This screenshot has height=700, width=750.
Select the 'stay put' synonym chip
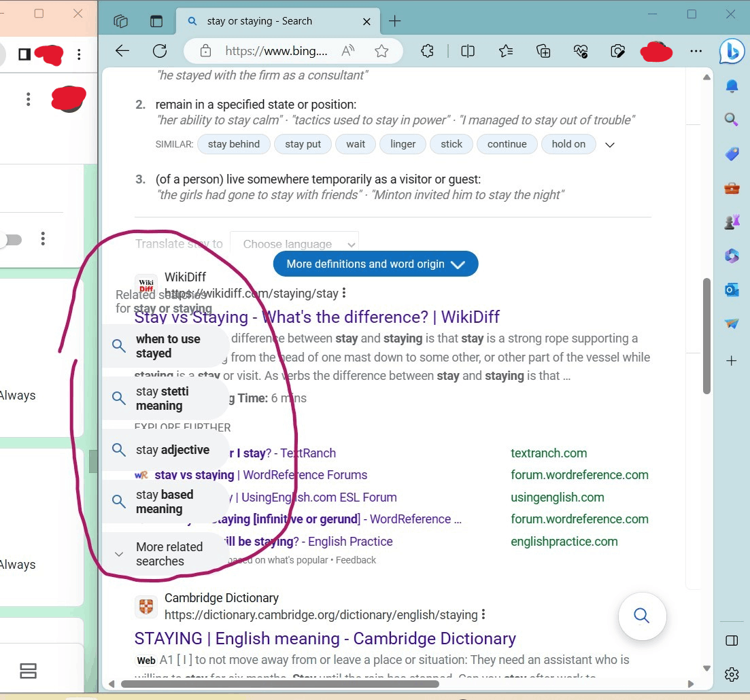303,144
